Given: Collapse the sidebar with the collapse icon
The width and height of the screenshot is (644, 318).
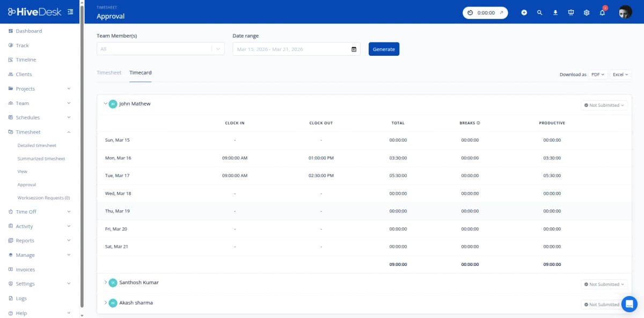Looking at the screenshot, I should [70, 11].
